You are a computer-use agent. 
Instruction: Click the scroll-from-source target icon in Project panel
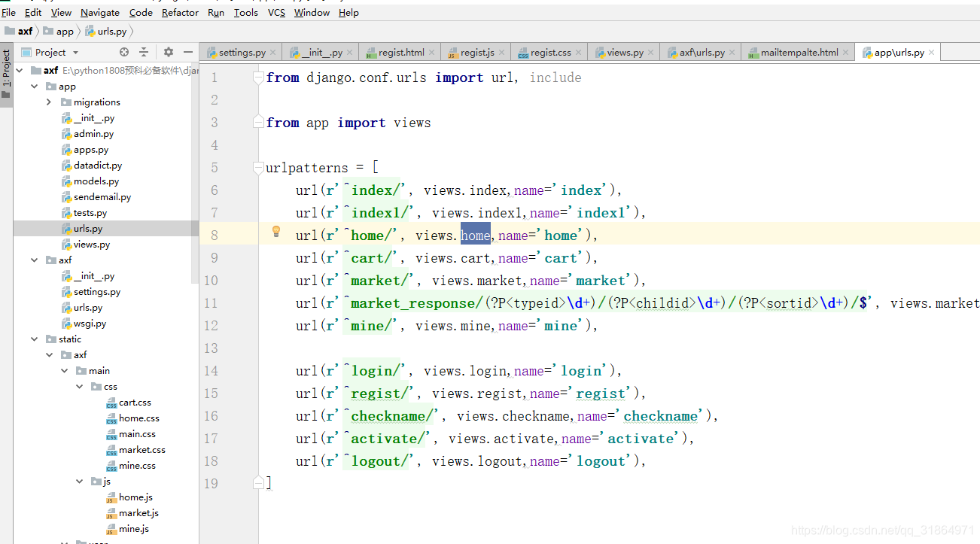(124, 52)
